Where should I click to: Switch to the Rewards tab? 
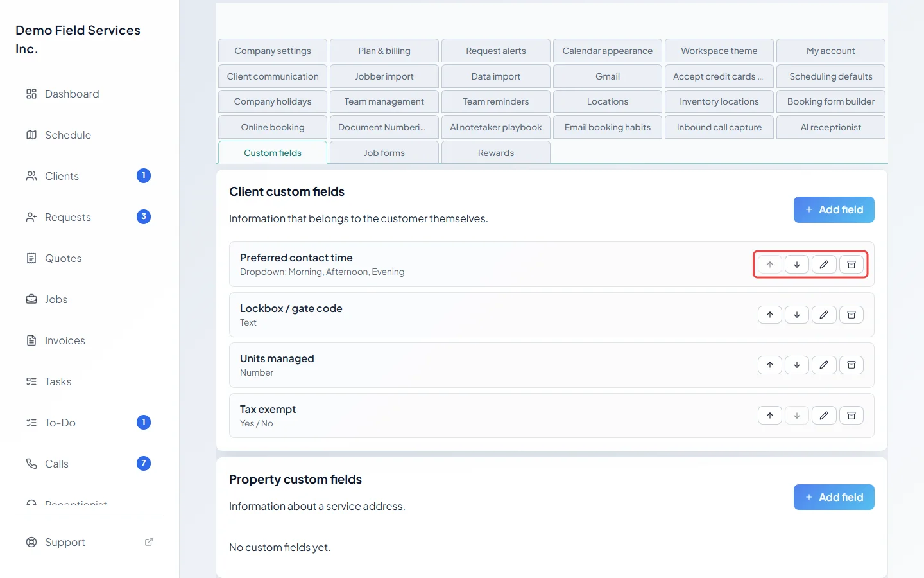click(496, 153)
